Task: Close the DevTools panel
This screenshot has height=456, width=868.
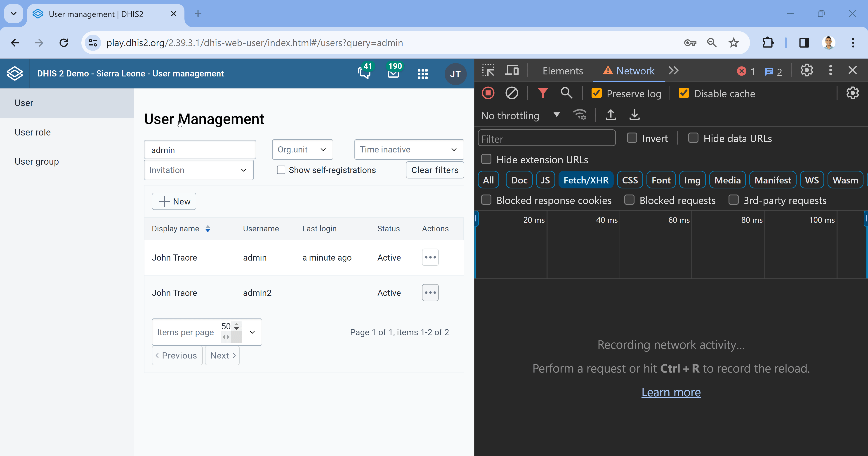Action: coord(852,70)
